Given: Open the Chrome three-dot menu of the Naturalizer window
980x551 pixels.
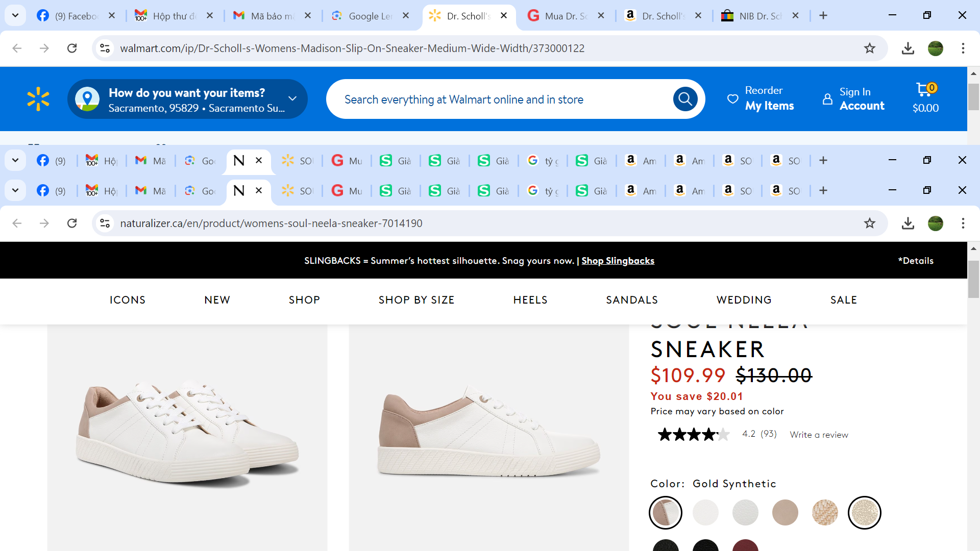Looking at the screenshot, I should pyautogui.click(x=963, y=223).
